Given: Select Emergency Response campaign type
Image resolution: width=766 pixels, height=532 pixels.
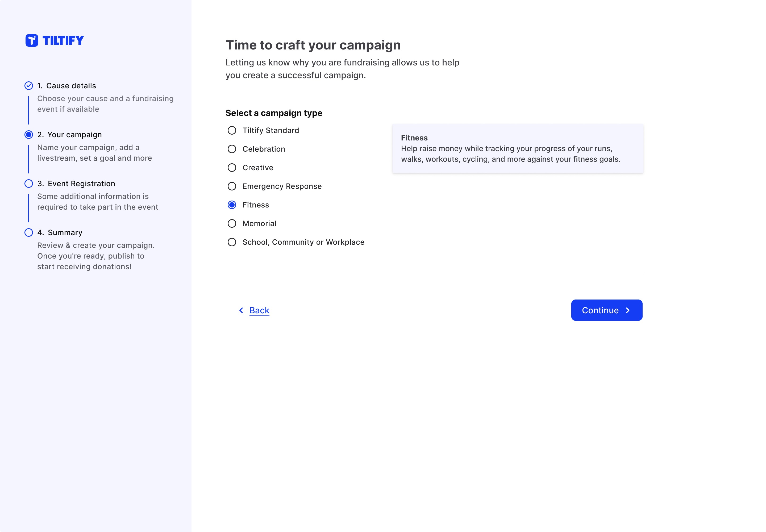Looking at the screenshot, I should [232, 186].
